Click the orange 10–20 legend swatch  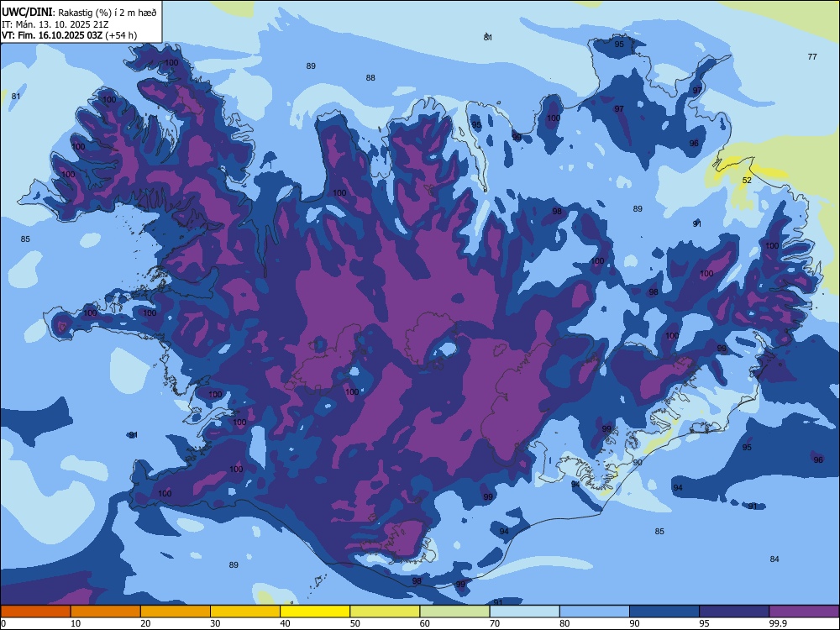106,612
